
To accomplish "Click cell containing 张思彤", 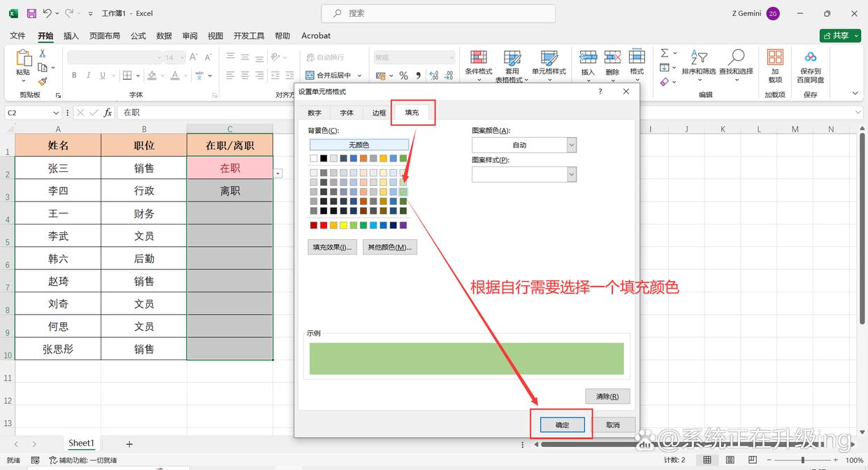I will [58, 349].
